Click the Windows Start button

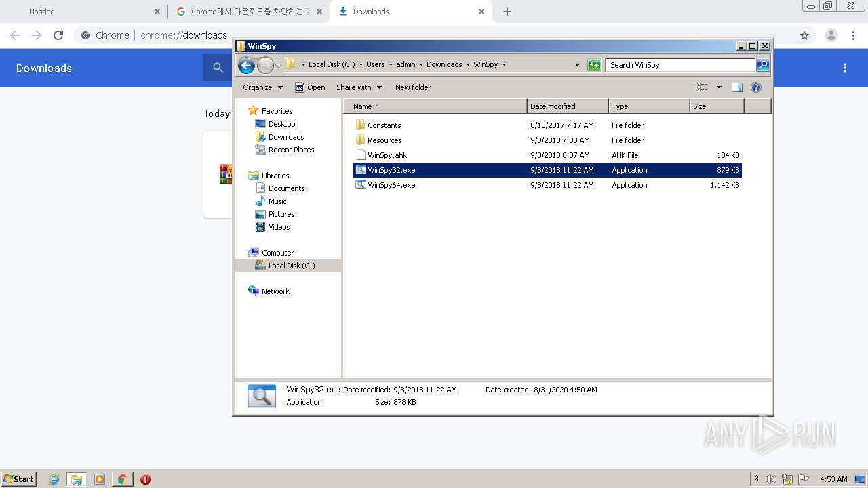pyautogui.click(x=18, y=479)
